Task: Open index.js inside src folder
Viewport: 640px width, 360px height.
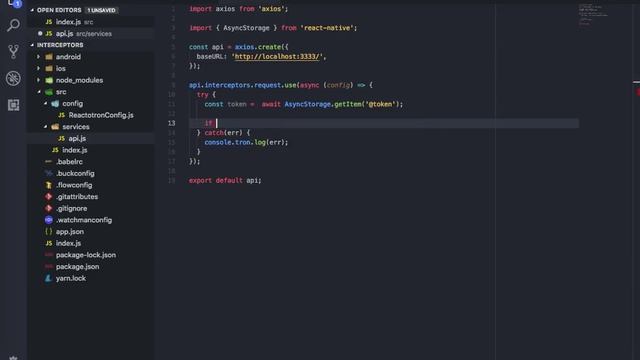Action: (75, 150)
